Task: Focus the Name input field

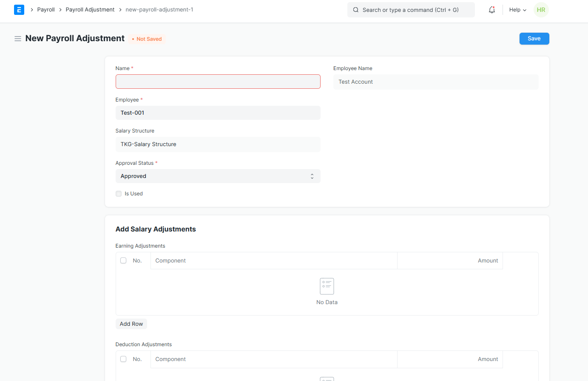Action: [x=218, y=82]
